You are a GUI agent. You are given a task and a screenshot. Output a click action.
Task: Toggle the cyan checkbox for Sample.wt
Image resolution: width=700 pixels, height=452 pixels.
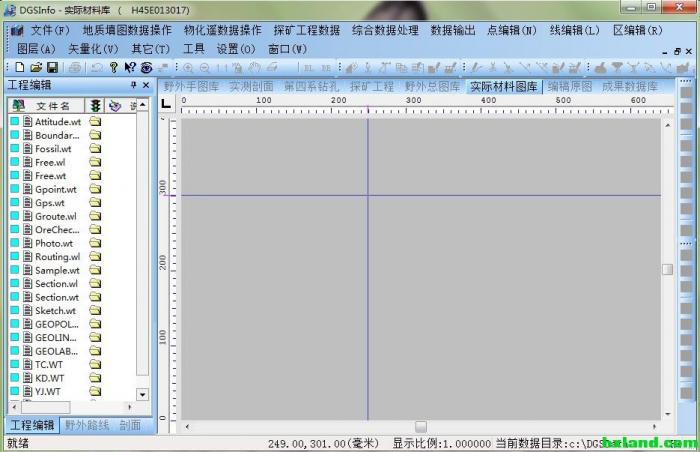click(15, 270)
